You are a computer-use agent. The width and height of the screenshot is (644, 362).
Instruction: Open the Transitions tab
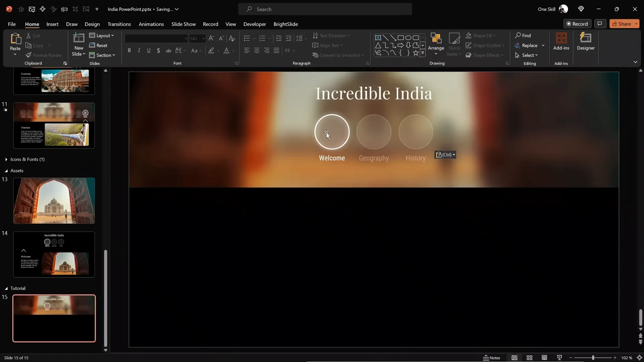119,24
